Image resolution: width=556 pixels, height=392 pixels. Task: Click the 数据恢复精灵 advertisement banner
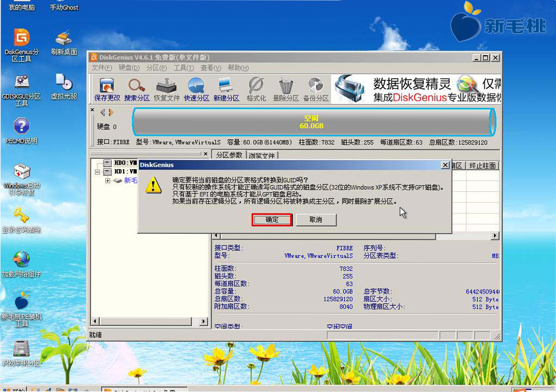(416, 89)
